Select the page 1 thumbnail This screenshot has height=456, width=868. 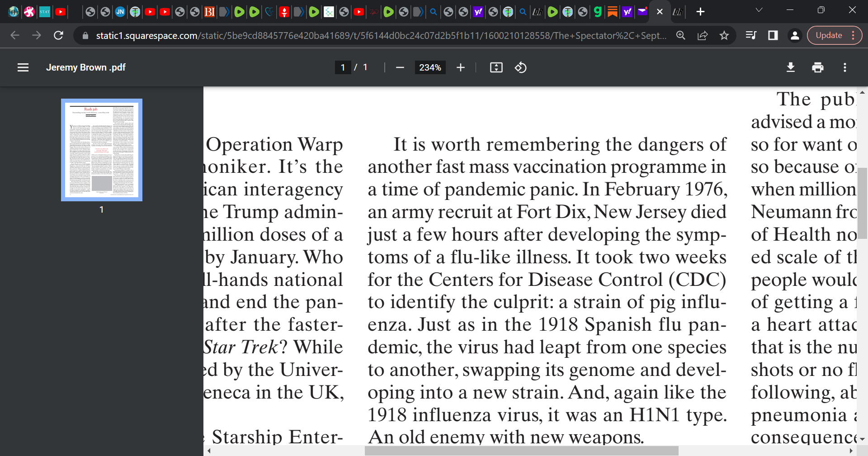(x=102, y=150)
